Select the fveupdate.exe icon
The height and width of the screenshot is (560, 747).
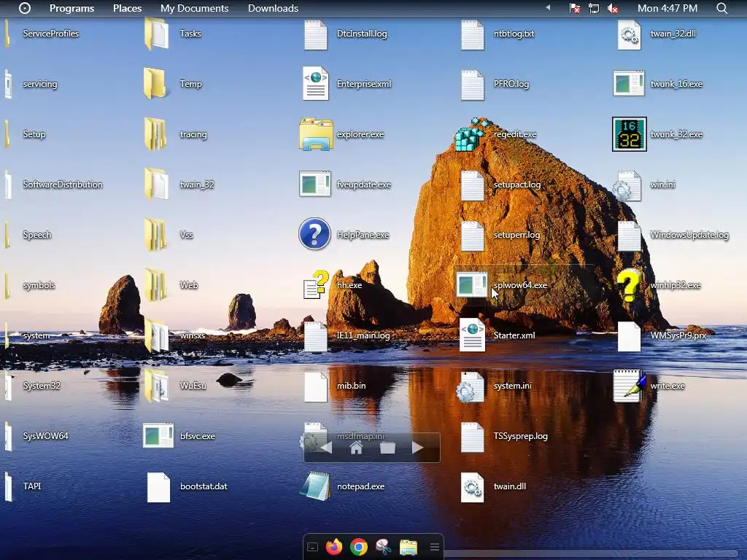point(315,184)
